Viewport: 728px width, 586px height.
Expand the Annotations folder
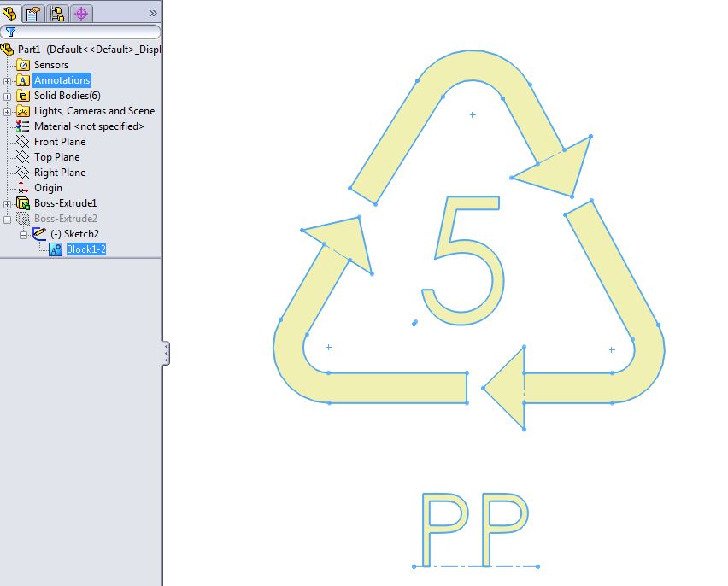(x=7, y=81)
